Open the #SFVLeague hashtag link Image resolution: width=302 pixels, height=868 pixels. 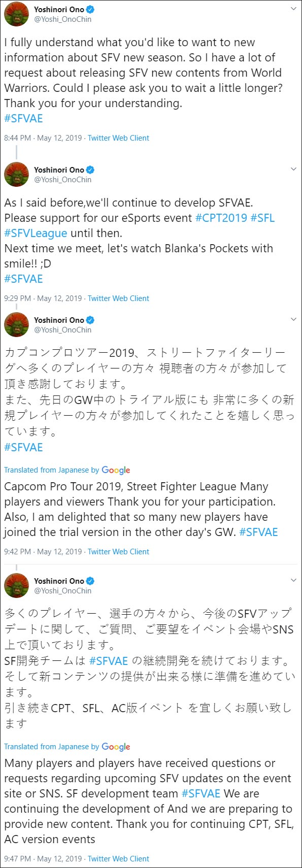(x=35, y=232)
